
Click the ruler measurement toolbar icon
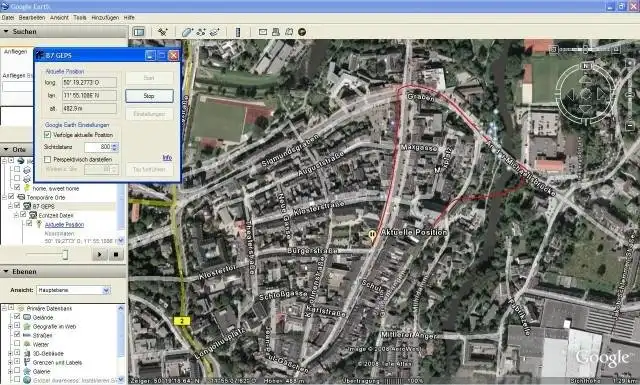coord(238,32)
